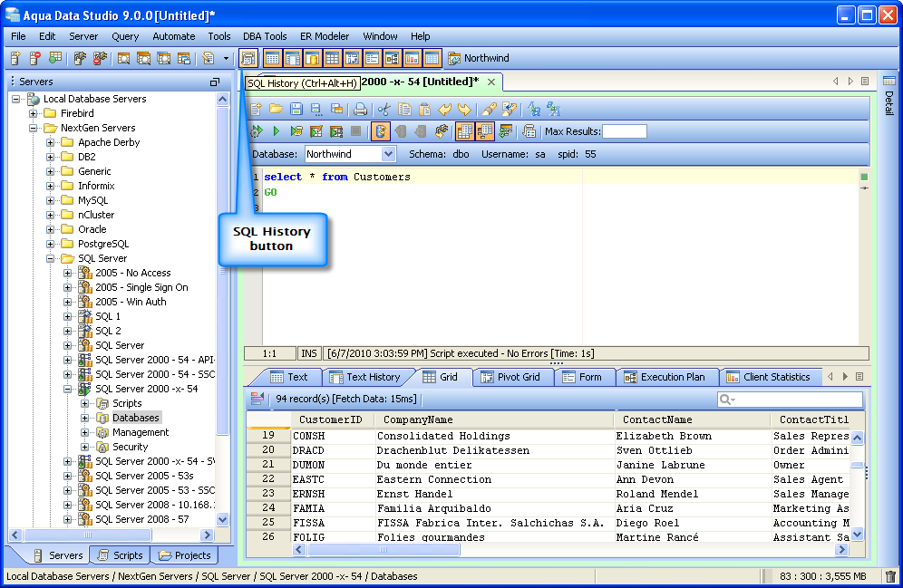
Task: Run the script with the green Execute arrow
Action: [277, 131]
